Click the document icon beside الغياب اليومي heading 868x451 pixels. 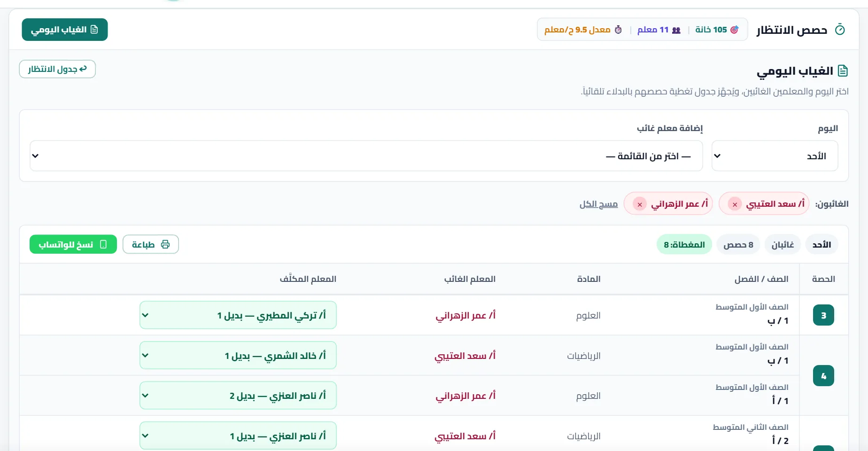[x=843, y=71]
